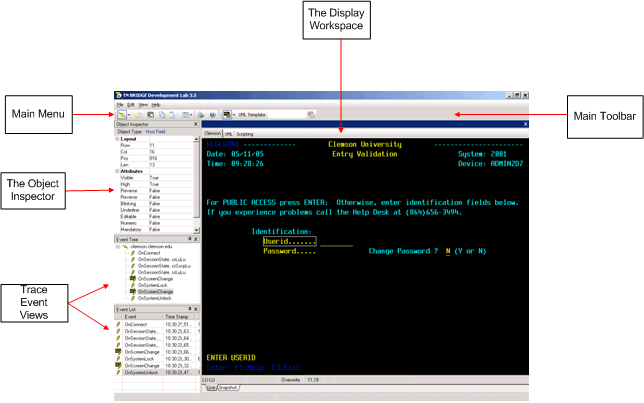Click the Host Field object type link
This screenshot has width=644, height=403.
155,131
